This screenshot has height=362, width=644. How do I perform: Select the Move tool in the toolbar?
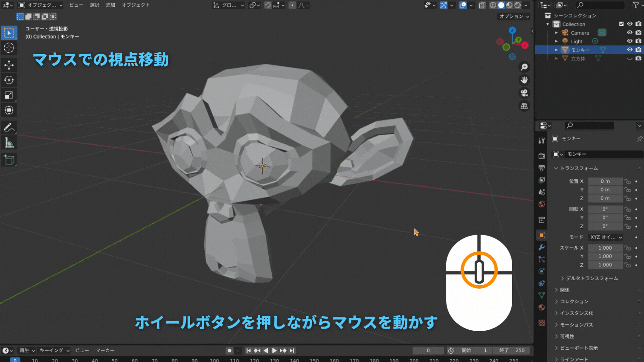[x=9, y=65]
